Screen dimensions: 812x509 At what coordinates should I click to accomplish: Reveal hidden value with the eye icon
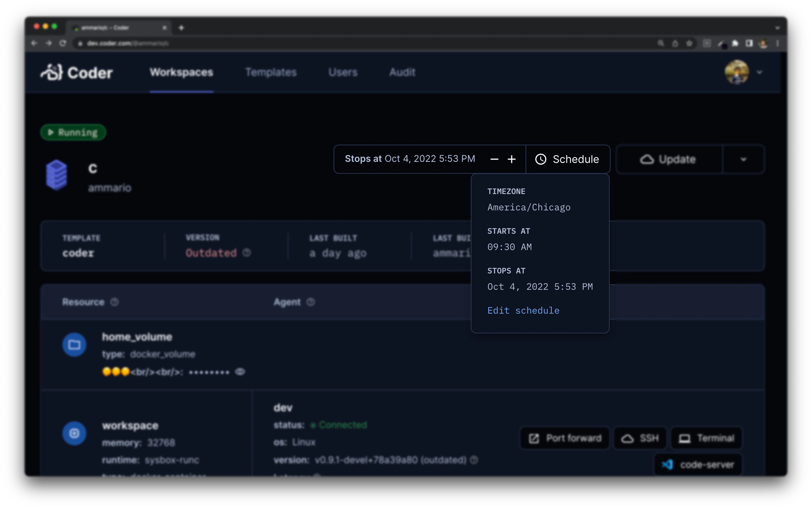tap(240, 372)
